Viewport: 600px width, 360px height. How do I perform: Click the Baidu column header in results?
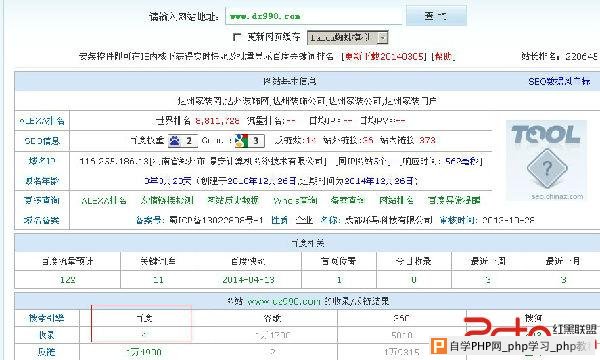(x=144, y=318)
